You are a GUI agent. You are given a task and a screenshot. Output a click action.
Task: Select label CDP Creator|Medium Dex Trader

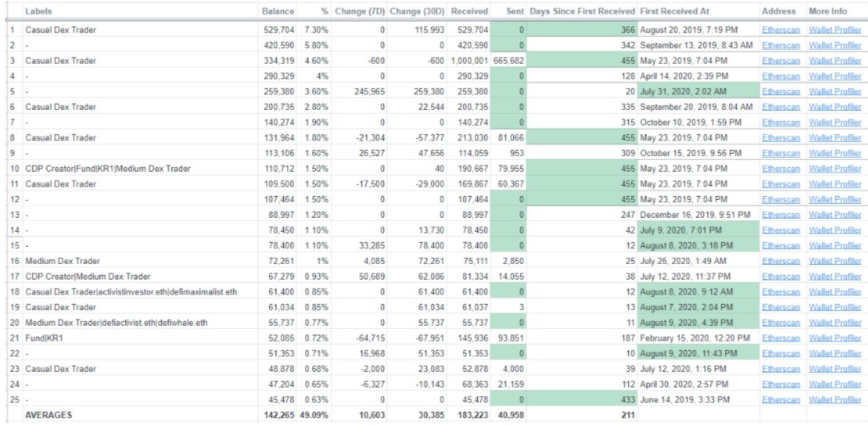[x=88, y=276]
